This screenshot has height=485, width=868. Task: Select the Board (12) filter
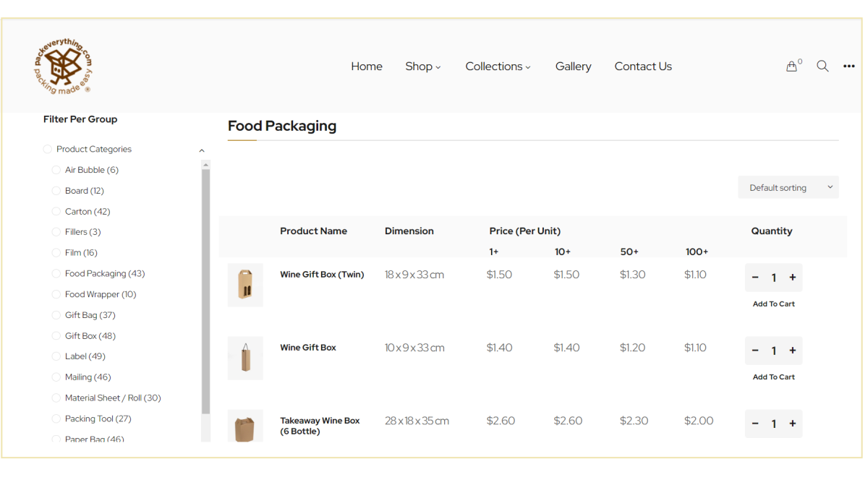56,191
